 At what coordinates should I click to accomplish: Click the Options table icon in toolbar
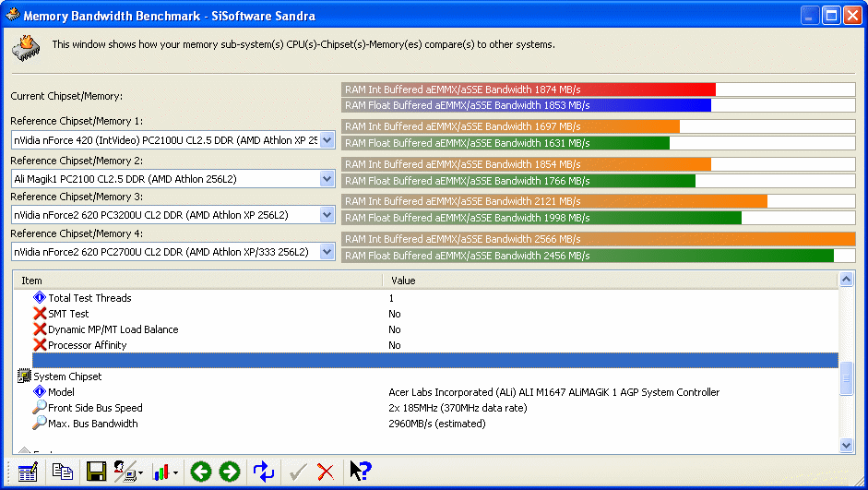28,472
